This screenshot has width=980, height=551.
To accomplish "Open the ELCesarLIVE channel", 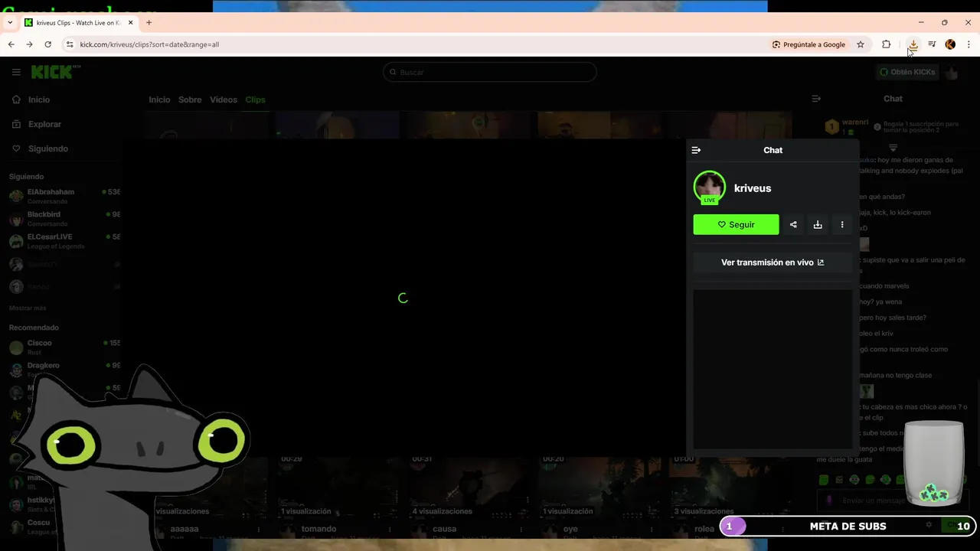I will (64, 241).
